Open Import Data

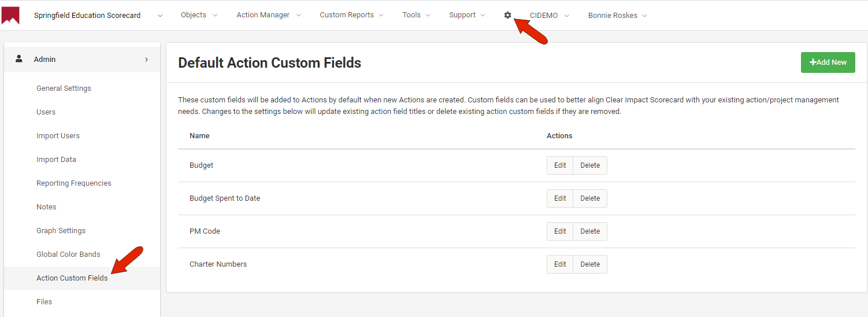click(x=56, y=160)
